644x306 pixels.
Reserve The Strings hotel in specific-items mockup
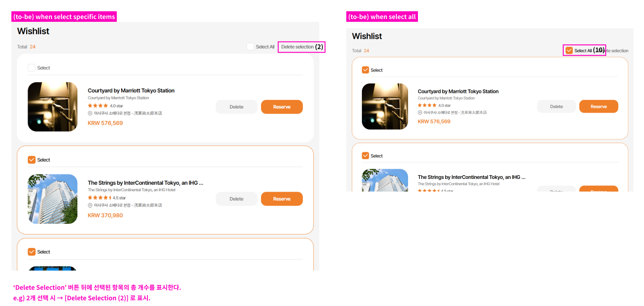pyautogui.click(x=282, y=199)
